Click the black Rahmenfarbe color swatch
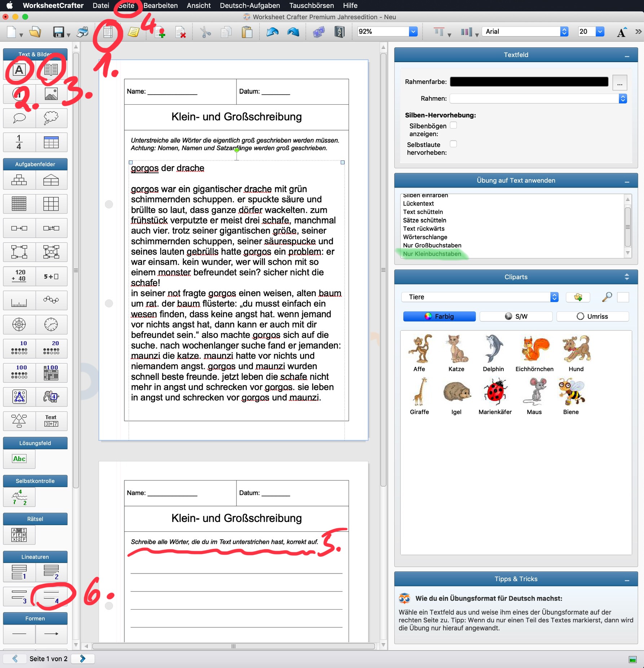The image size is (644, 668). 529,82
